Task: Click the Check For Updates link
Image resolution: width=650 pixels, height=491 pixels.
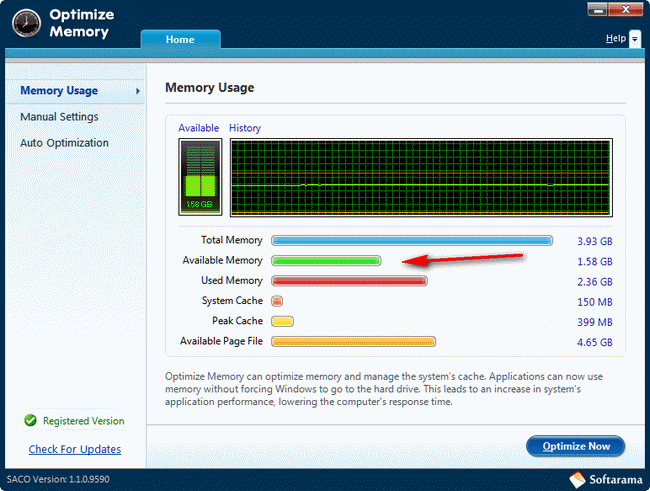Action: click(x=75, y=449)
